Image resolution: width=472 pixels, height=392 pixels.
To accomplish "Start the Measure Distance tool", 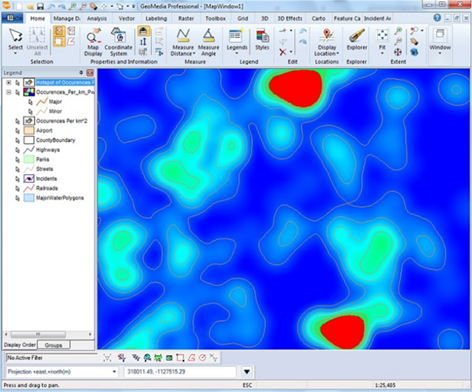I will pos(183,42).
